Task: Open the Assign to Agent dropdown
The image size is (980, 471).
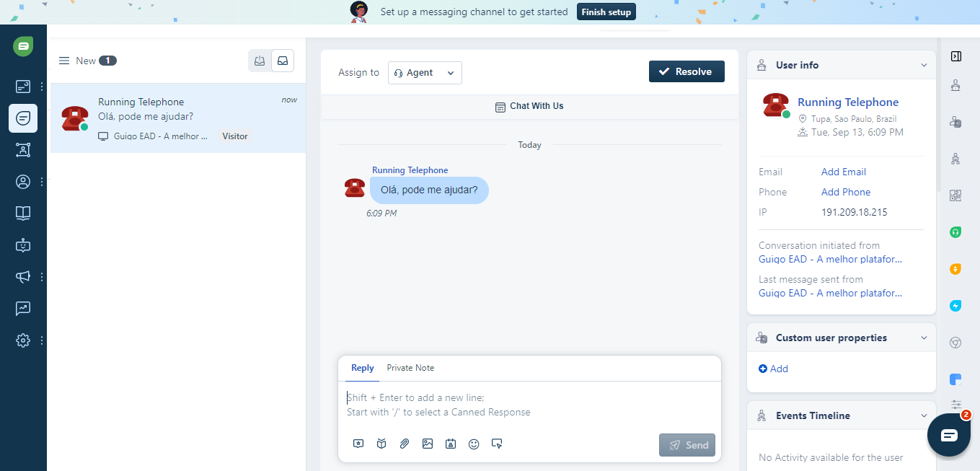Action: tap(425, 73)
